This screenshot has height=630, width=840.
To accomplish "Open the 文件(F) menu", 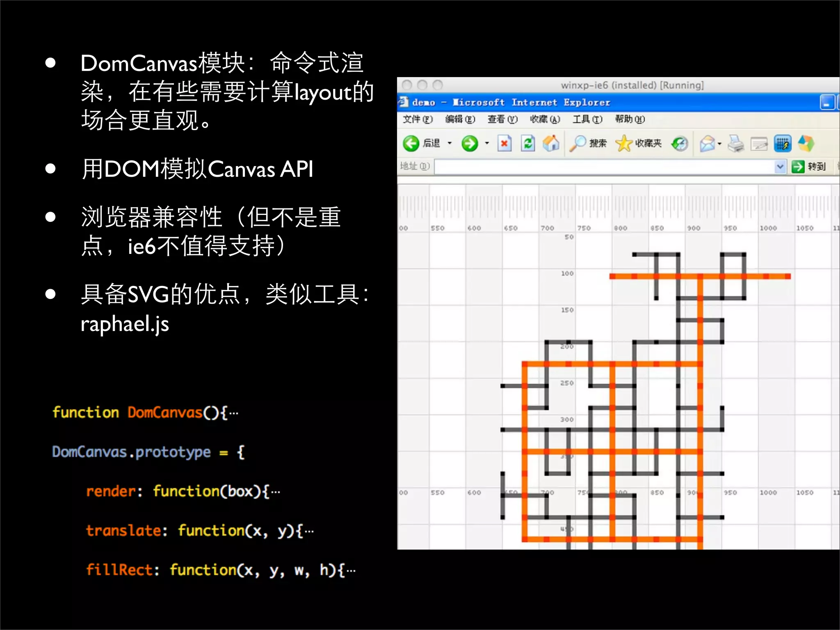I will click(418, 119).
